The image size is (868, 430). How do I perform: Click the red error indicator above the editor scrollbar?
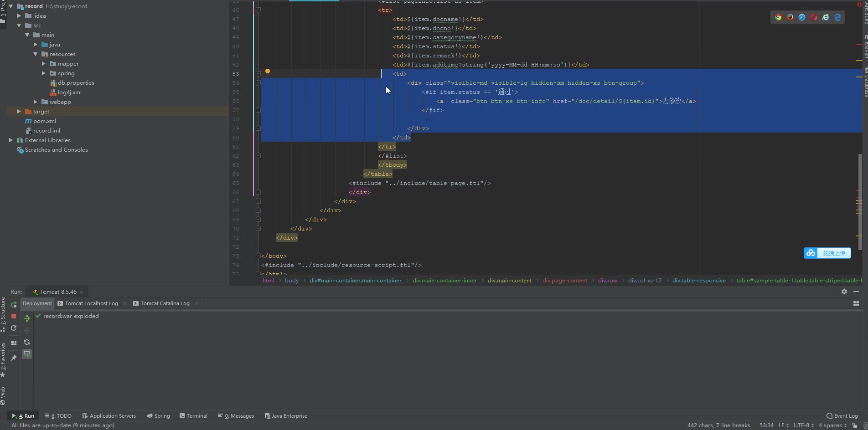pyautogui.click(x=859, y=5)
